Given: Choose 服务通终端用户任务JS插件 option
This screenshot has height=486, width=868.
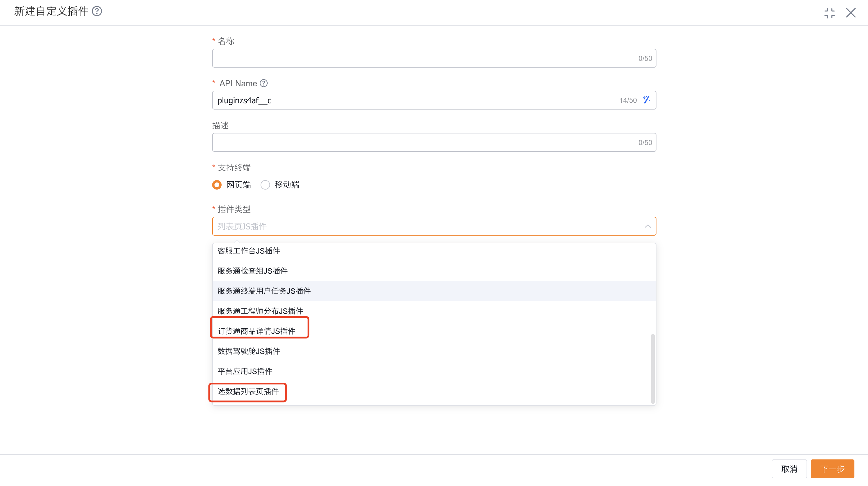Looking at the screenshot, I should (x=434, y=291).
